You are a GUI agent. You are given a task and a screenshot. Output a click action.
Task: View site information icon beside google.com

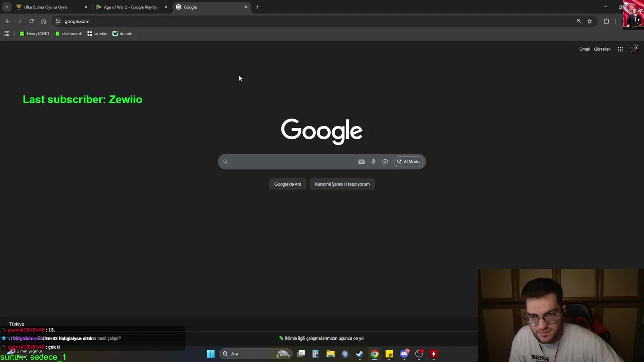(58, 21)
